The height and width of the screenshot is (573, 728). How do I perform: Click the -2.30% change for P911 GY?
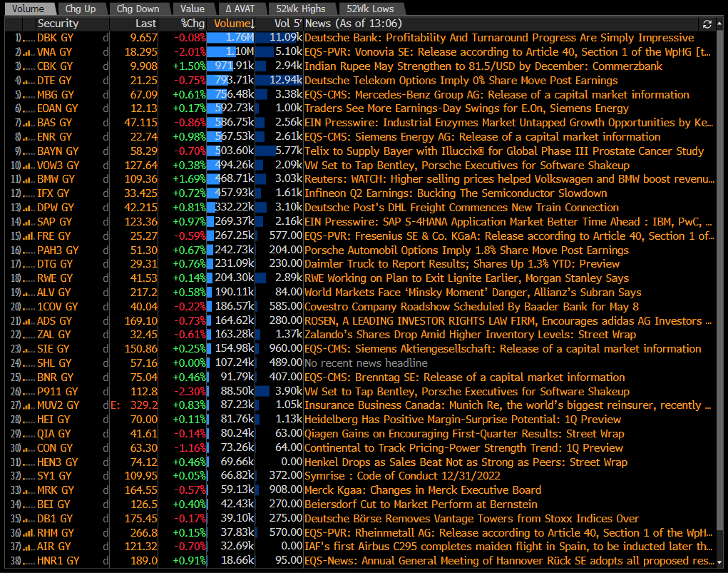pos(190,392)
